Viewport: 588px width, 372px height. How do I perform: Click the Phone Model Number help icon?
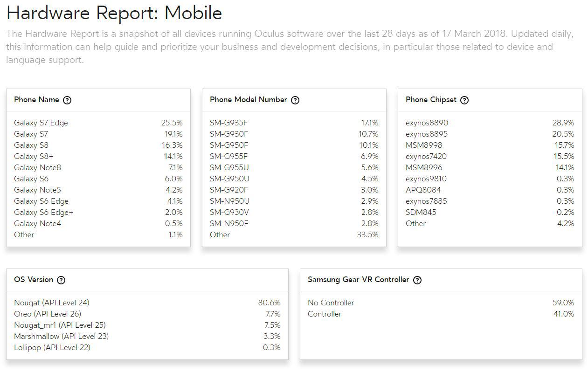pyautogui.click(x=295, y=100)
